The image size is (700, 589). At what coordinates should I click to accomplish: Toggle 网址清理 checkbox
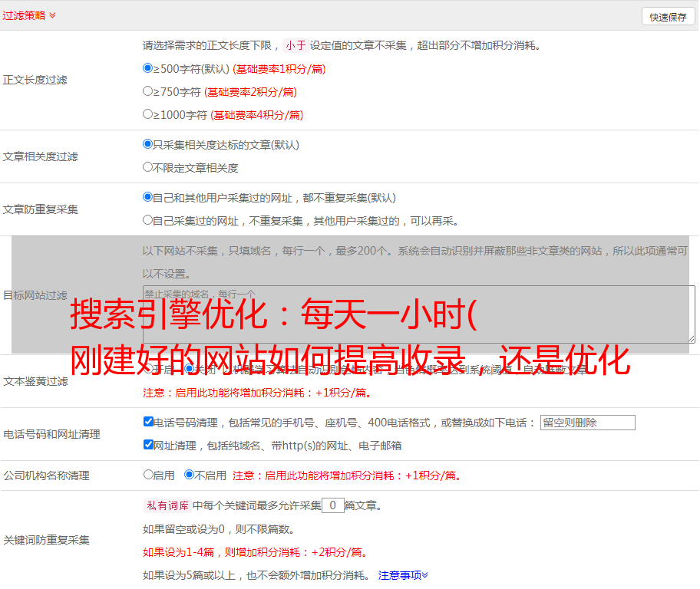(x=148, y=444)
